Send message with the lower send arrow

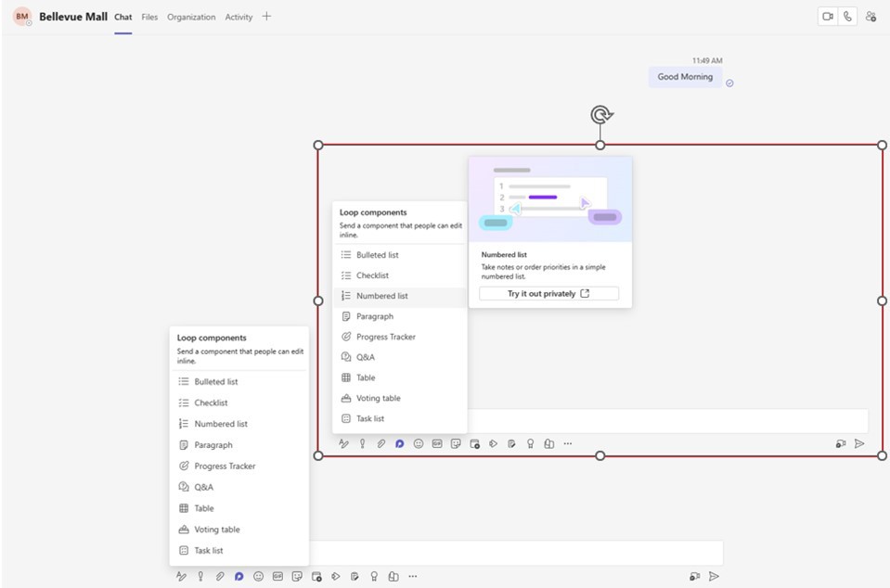click(714, 576)
